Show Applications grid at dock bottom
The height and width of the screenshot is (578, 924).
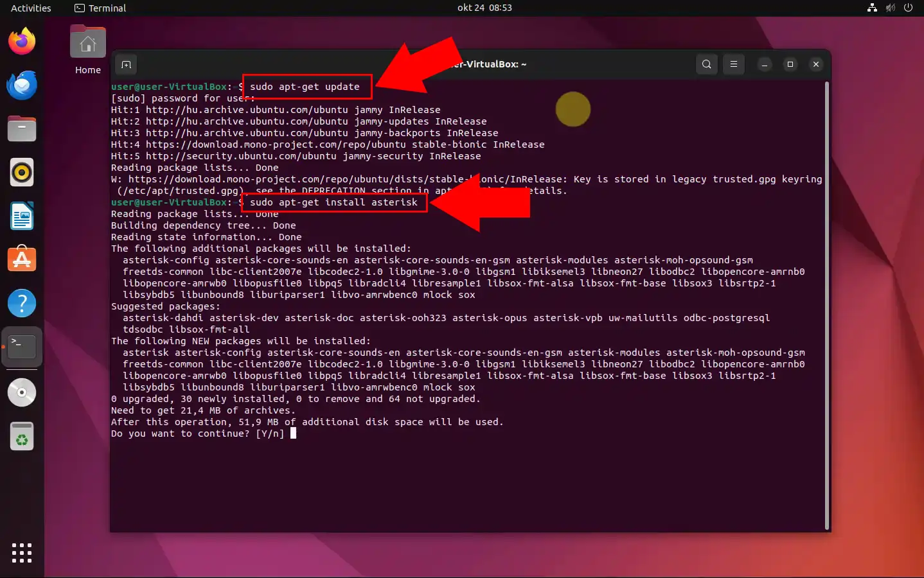22,552
